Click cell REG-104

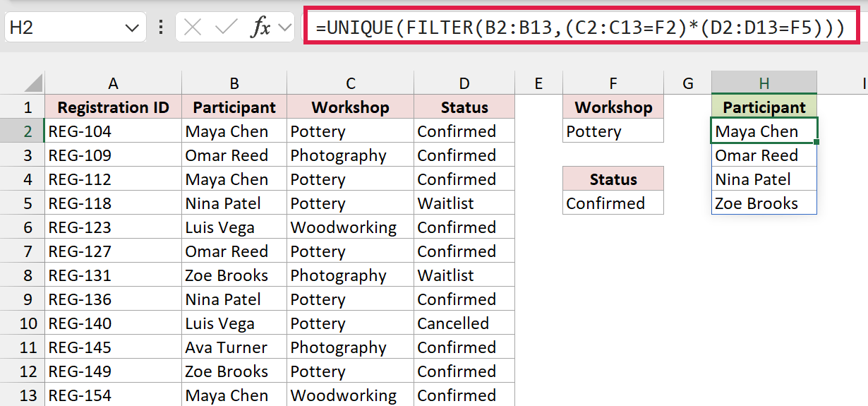coord(113,131)
